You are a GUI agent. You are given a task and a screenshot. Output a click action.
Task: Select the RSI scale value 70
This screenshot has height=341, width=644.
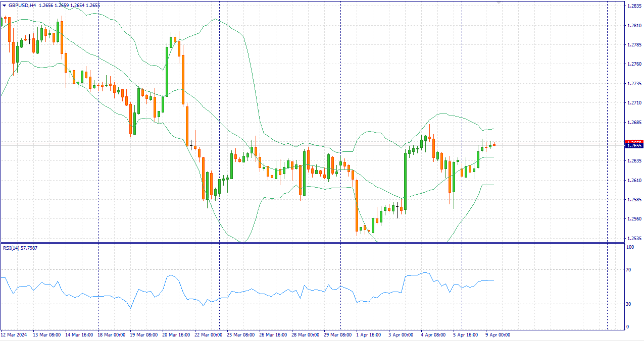pyautogui.click(x=628, y=270)
